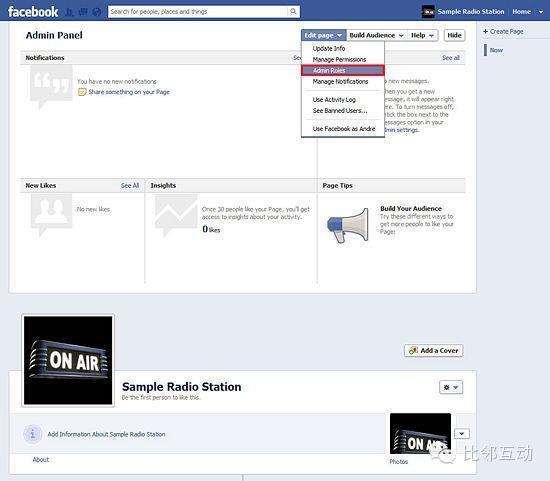Click the About link
This screenshot has height=481, width=550.
click(41, 460)
